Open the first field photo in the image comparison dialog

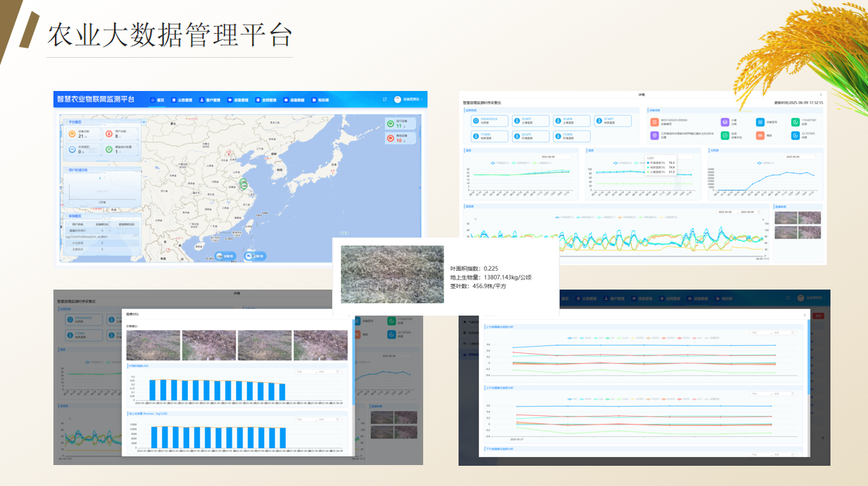click(x=152, y=346)
